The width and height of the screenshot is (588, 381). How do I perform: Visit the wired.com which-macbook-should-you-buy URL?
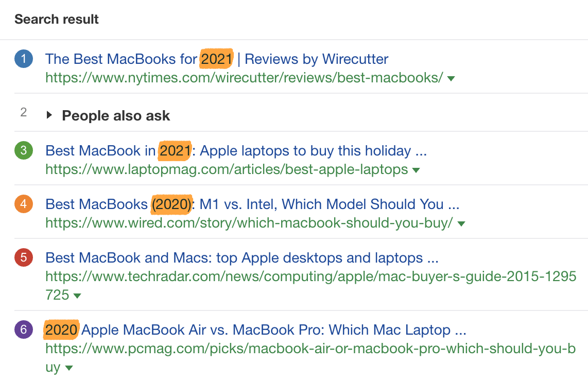pyautogui.click(x=249, y=223)
